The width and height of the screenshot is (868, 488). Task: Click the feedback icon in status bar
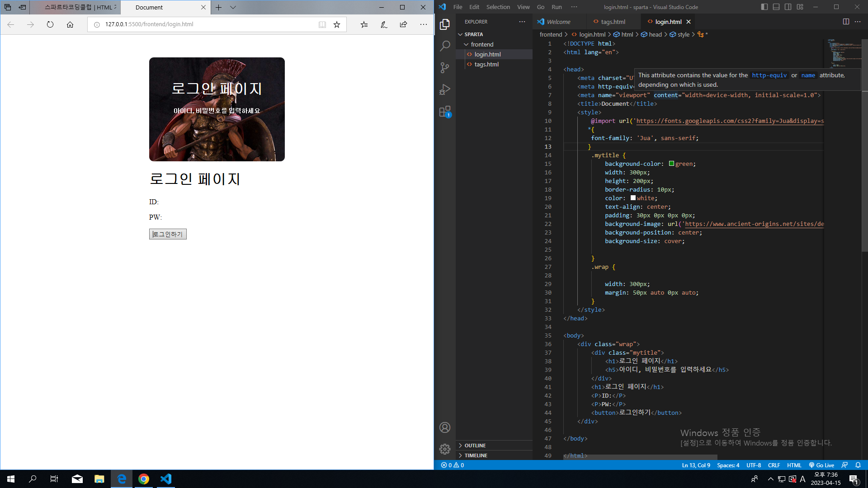(844, 465)
